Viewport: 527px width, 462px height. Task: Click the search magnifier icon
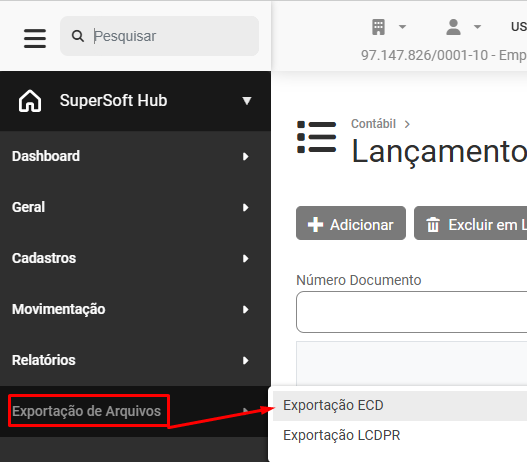(x=78, y=36)
